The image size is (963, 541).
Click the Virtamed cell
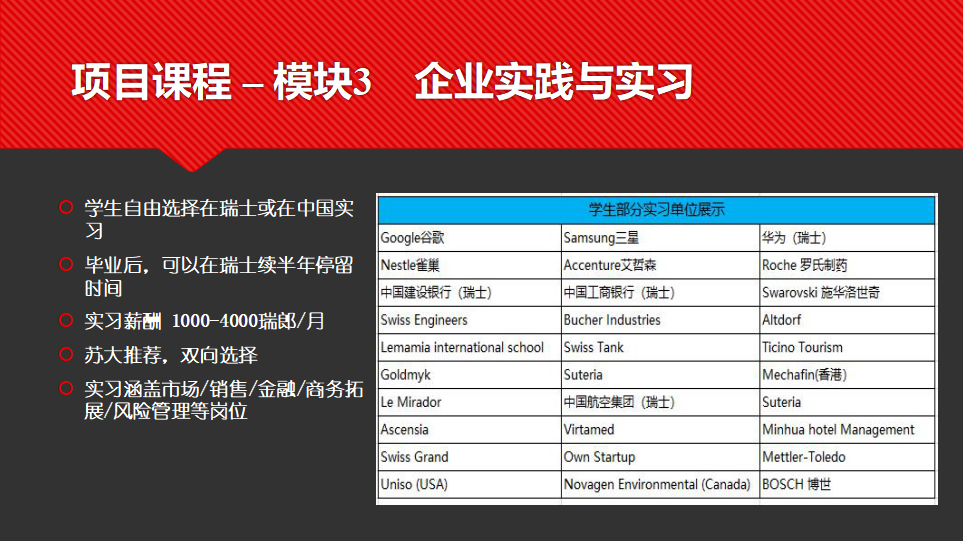661,430
